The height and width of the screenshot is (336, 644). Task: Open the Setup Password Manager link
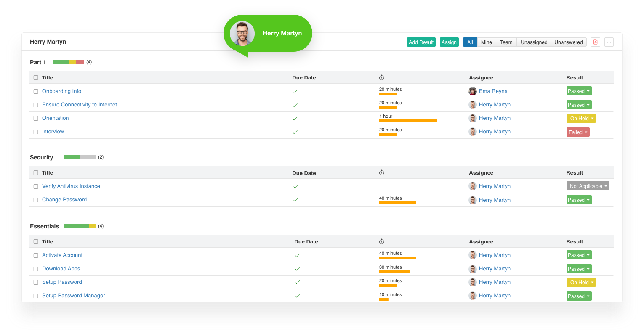point(73,295)
